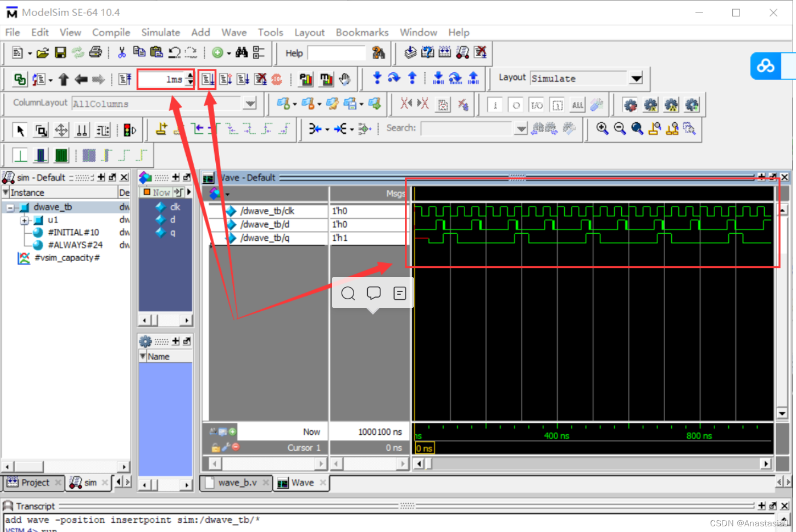Click the Break simulation icon

tap(261, 79)
